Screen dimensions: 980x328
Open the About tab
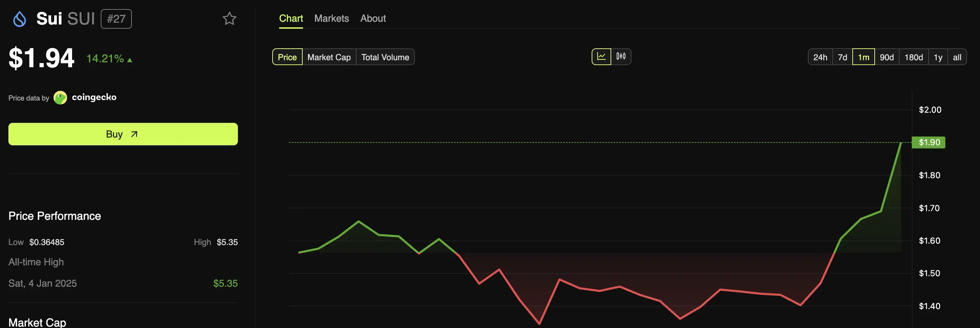coord(373,18)
